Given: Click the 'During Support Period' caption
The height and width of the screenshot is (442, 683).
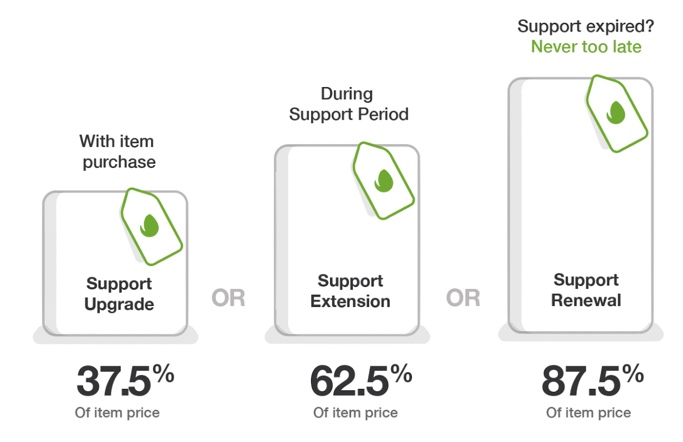Looking at the screenshot, I should (x=348, y=104).
